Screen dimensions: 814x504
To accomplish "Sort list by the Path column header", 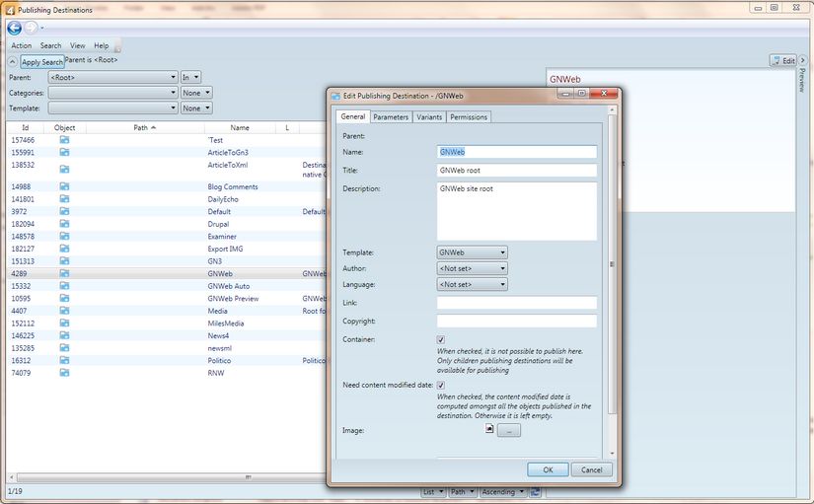I will click(x=145, y=127).
